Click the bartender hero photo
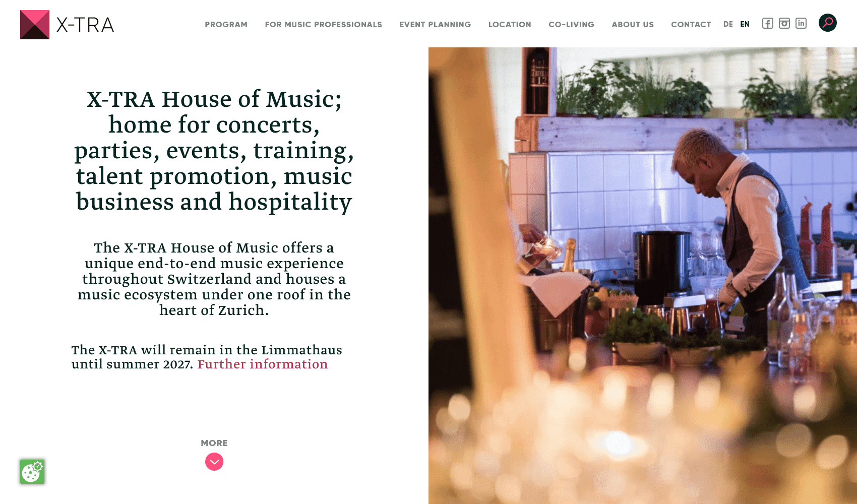 (643, 276)
